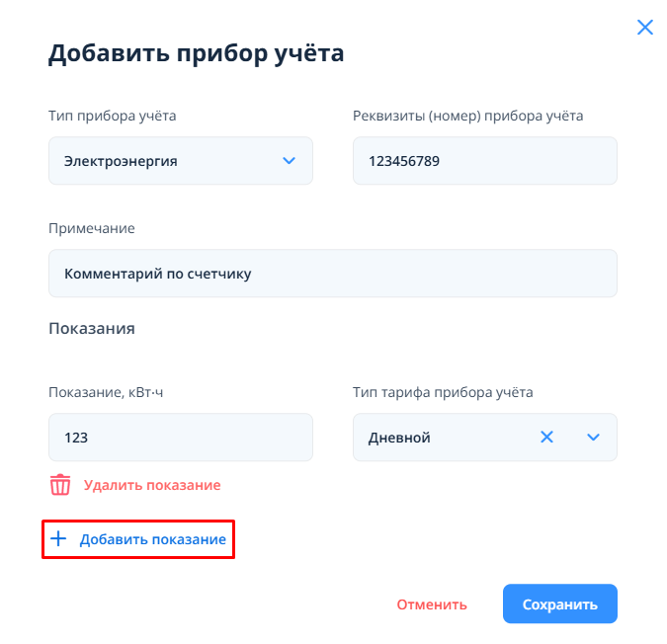Open meter type dropdown chevron
This screenshot has height=644, width=667.
coord(289,160)
